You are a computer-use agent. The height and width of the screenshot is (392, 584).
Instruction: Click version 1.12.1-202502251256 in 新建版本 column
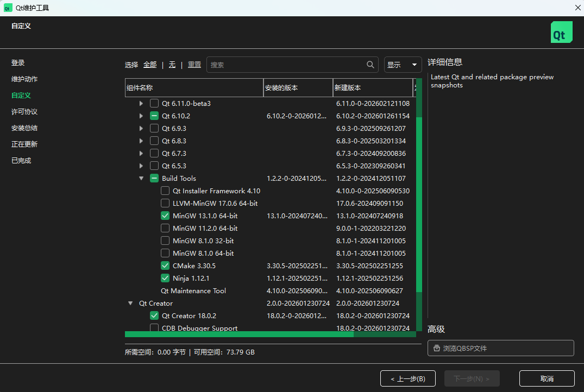[369, 278]
